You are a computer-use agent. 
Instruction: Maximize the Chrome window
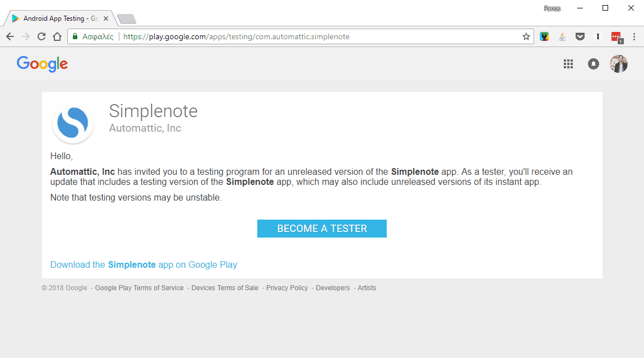tap(605, 8)
